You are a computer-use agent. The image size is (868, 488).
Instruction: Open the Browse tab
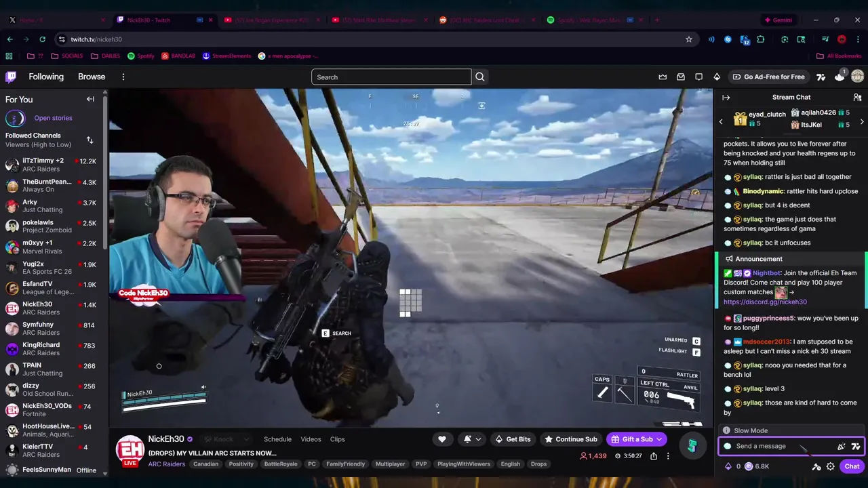pyautogui.click(x=92, y=77)
